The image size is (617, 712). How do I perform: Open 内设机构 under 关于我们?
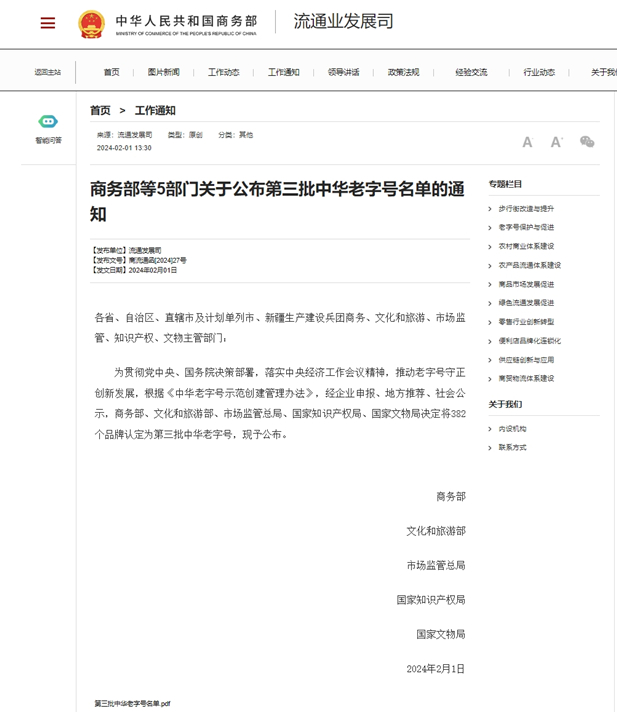click(x=512, y=428)
